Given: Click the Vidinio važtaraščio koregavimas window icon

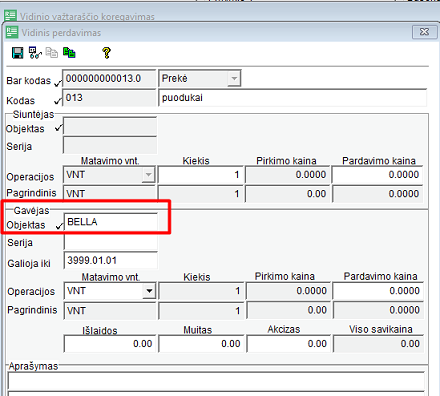Looking at the screenshot, I should click(x=10, y=16).
